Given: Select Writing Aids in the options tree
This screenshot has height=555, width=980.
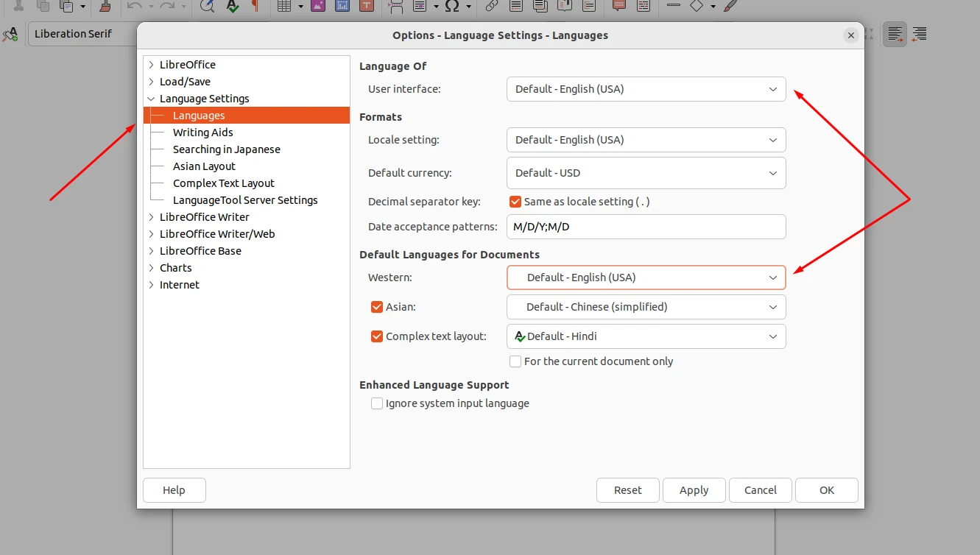Looking at the screenshot, I should click(x=202, y=132).
